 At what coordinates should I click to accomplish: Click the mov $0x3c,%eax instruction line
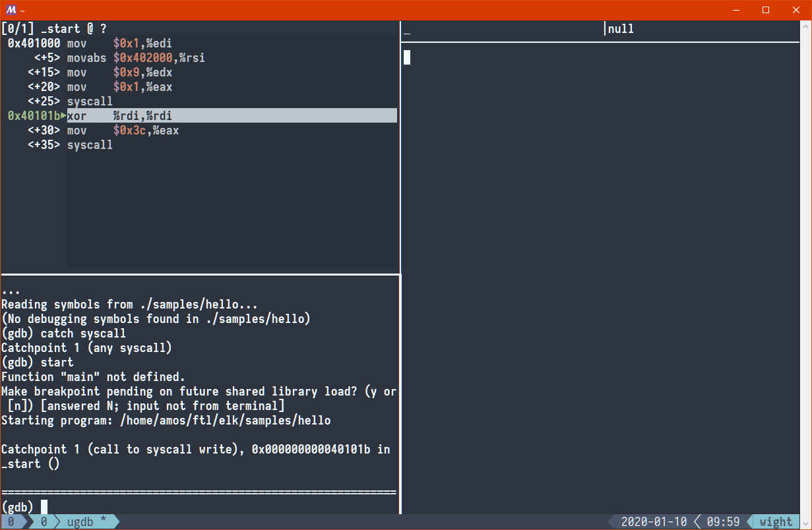click(123, 131)
